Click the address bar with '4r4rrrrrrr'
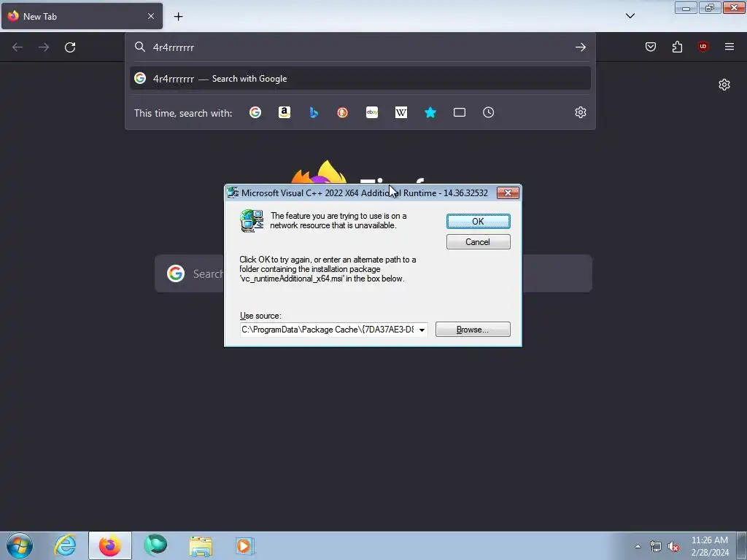Image resolution: width=747 pixels, height=560 pixels. click(x=360, y=47)
